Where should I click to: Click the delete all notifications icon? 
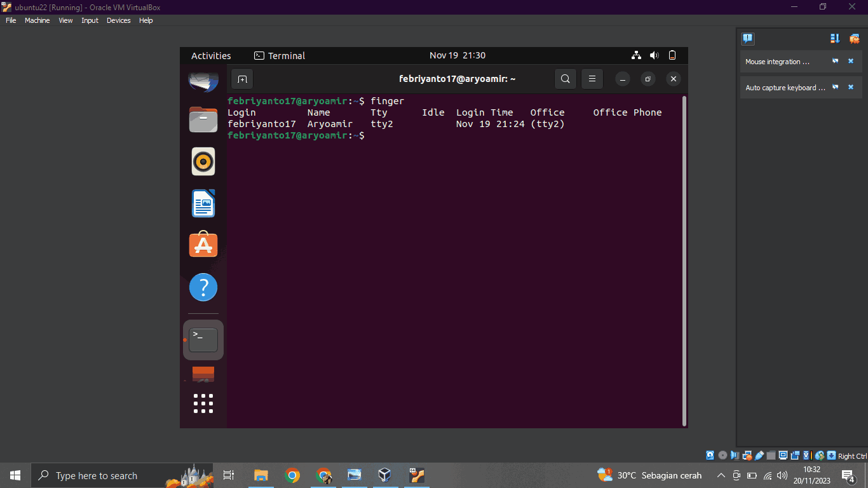854,39
